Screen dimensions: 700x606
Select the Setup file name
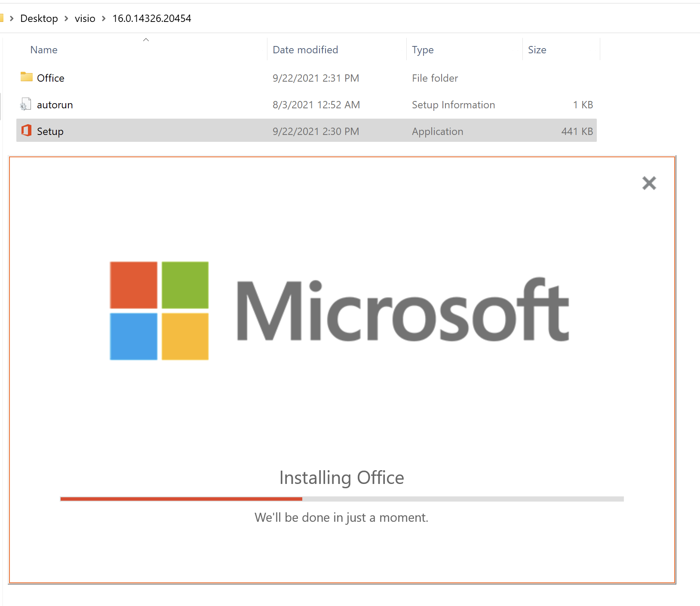tap(50, 132)
